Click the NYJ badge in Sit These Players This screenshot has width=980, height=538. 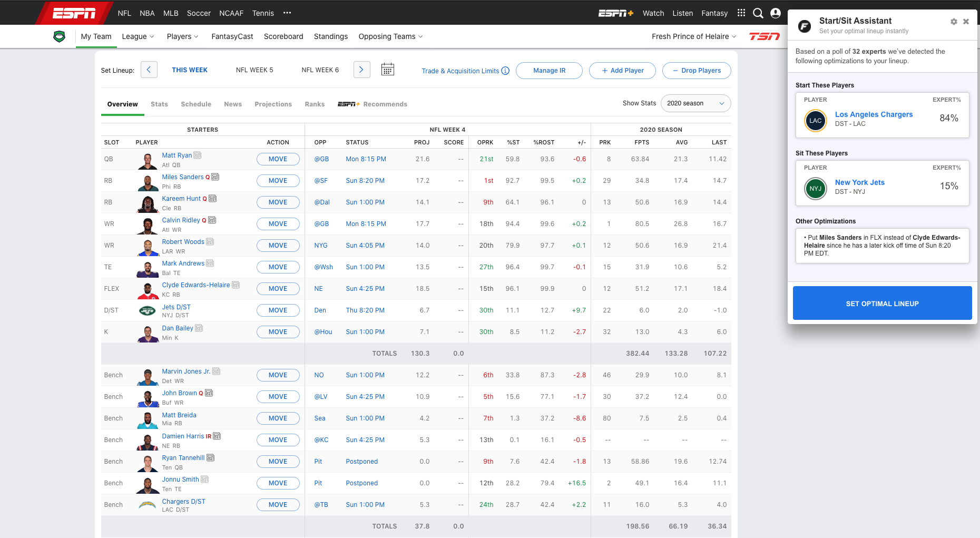816,189
